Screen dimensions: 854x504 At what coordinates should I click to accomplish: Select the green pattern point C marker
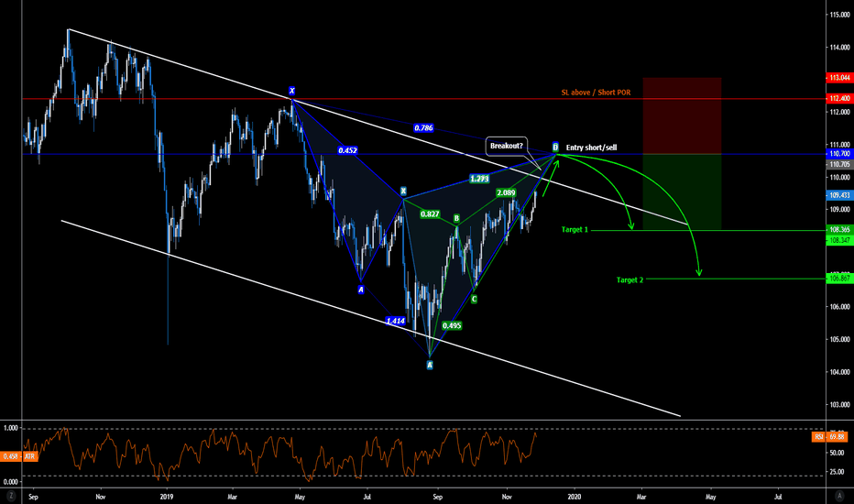[474, 299]
